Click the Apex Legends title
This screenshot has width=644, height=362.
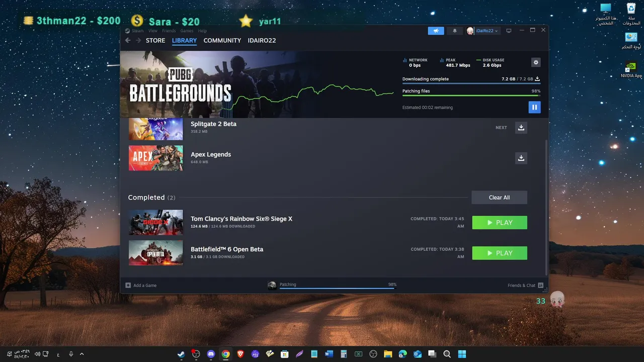coord(211,154)
